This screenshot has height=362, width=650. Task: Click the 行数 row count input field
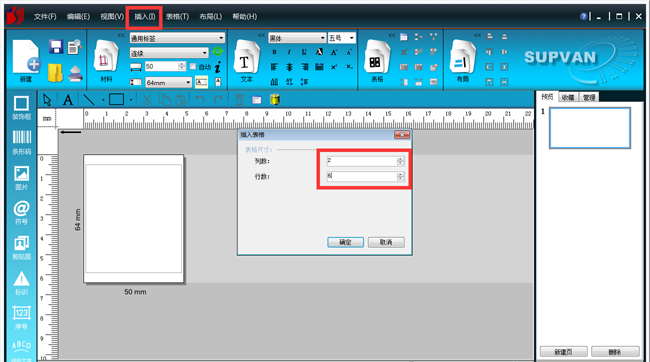[x=365, y=176]
